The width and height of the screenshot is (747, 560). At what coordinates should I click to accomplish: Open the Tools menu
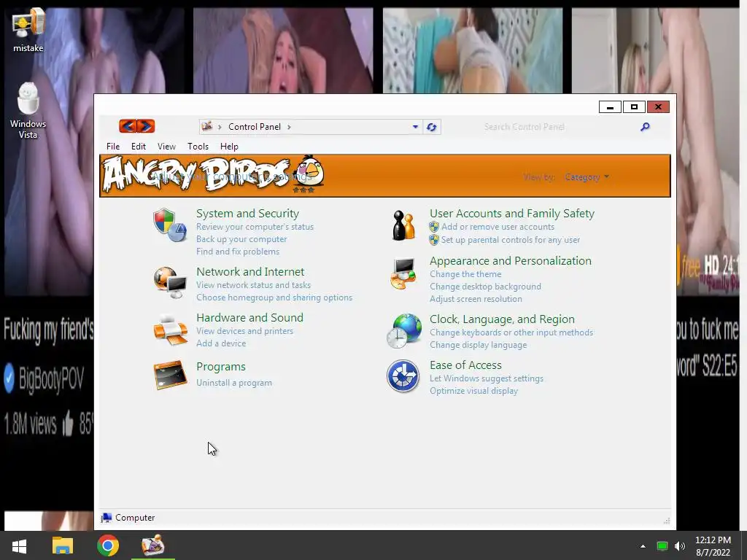click(x=198, y=147)
